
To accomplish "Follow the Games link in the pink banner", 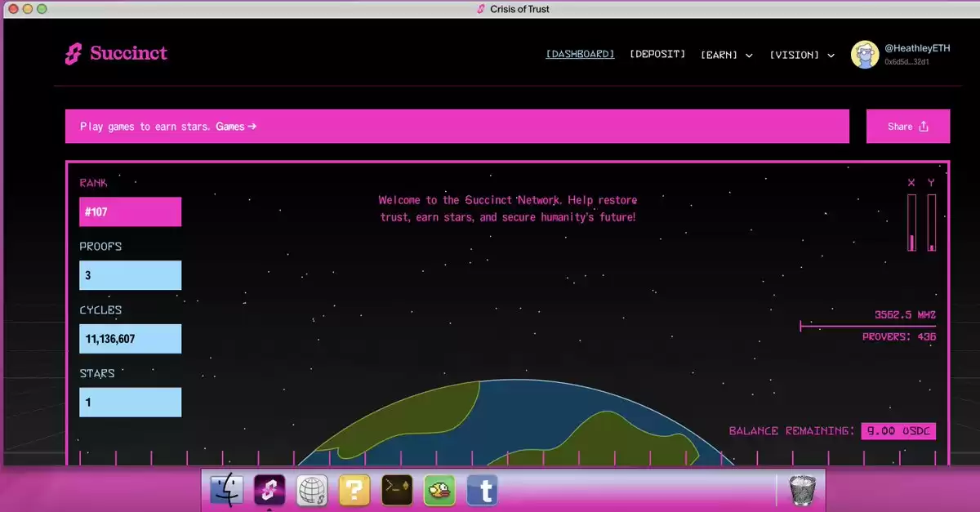I will coord(236,127).
